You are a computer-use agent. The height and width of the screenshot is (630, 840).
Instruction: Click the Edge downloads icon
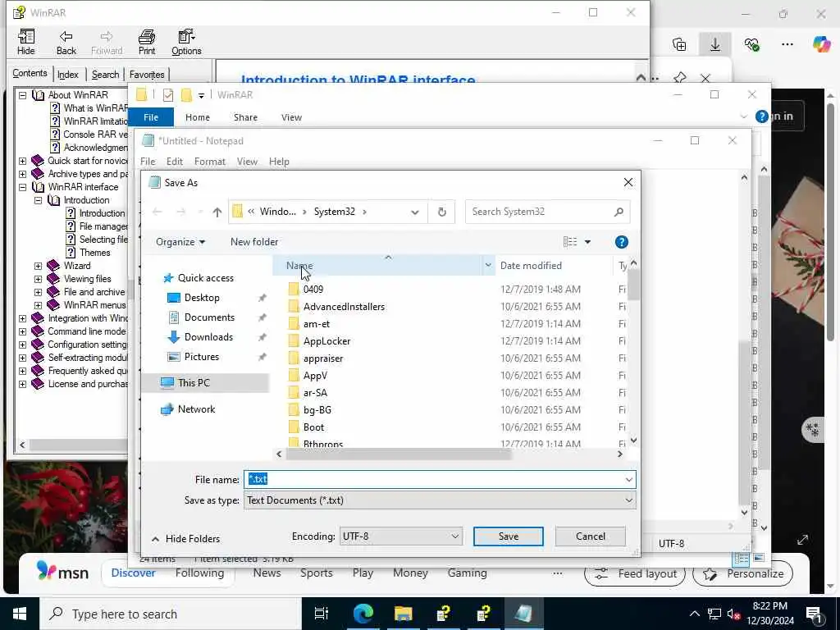point(715,44)
